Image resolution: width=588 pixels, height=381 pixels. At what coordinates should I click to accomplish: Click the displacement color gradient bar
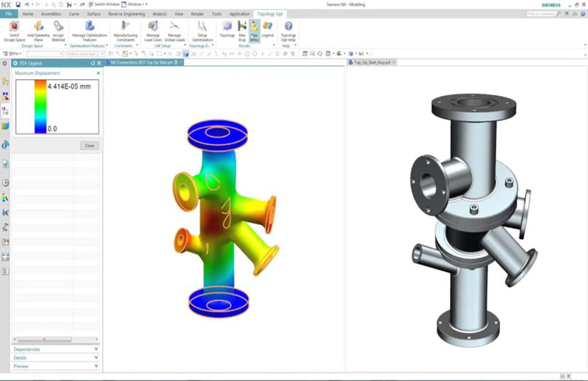coord(40,106)
